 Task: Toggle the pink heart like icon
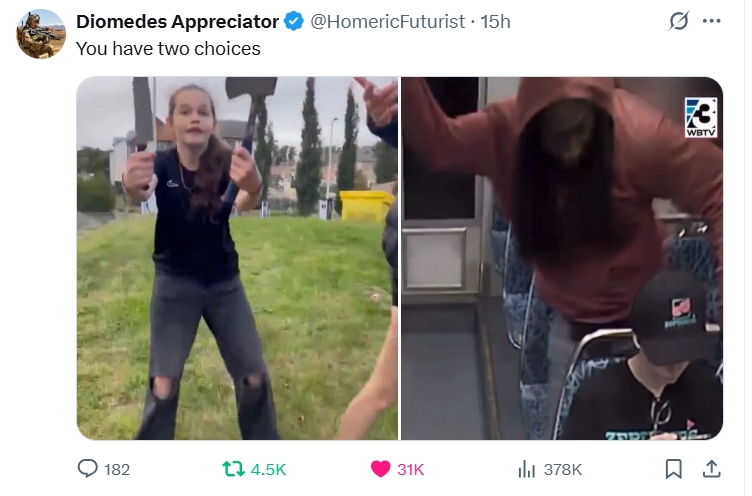tap(380, 469)
